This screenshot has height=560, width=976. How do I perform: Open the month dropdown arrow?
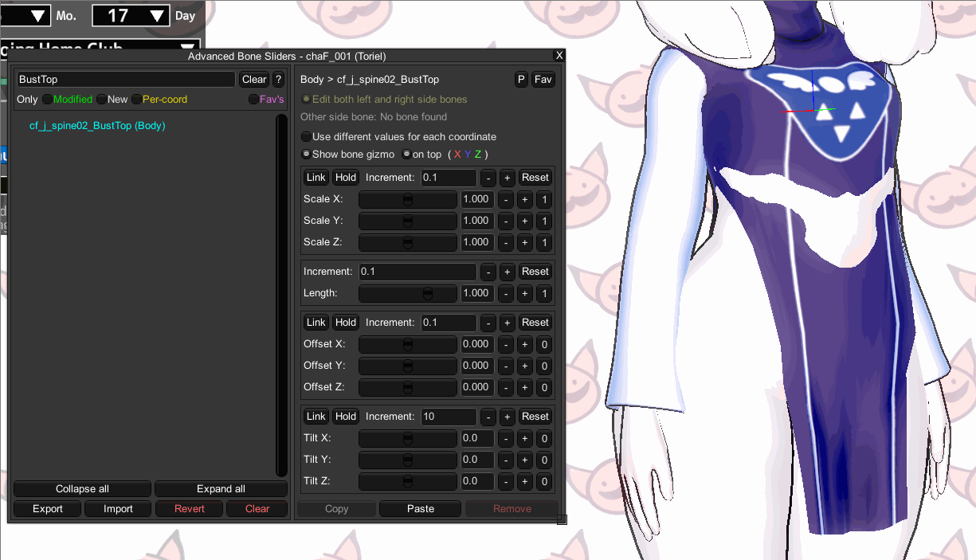[37, 16]
